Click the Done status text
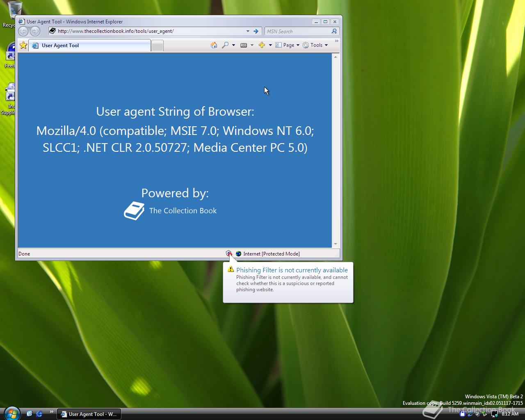525x420 pixels. point(24,253)
